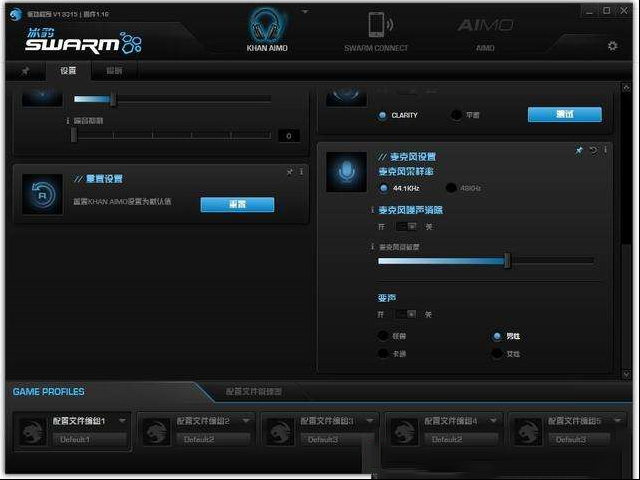The width and height of the screenshot is (640, 480).
Task: Choose the 48KHz sampling rate
Action: [x=451, y=188]
